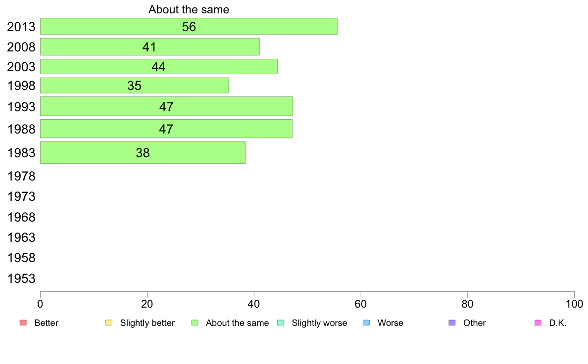This screenshot has height=364, width=588.
Task: Click the red Better legend swatch
Action: (x=23, y=323)
